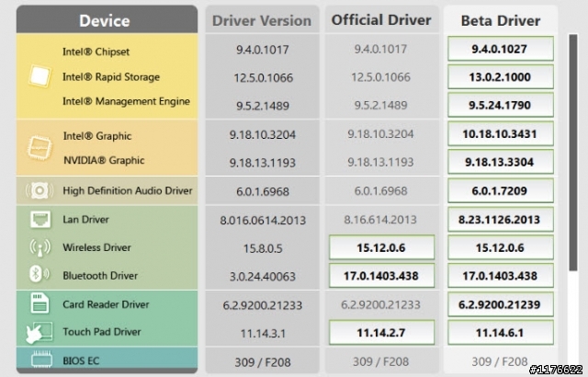The width and height of the screenshot is (588, 377).
Task: Install Card Reader beta 6.2.9200.21239
Action: coord(500,304)
